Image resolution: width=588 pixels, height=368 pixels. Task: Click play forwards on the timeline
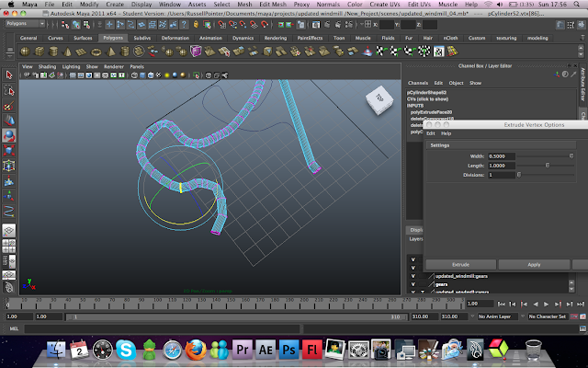coord(546,305)
